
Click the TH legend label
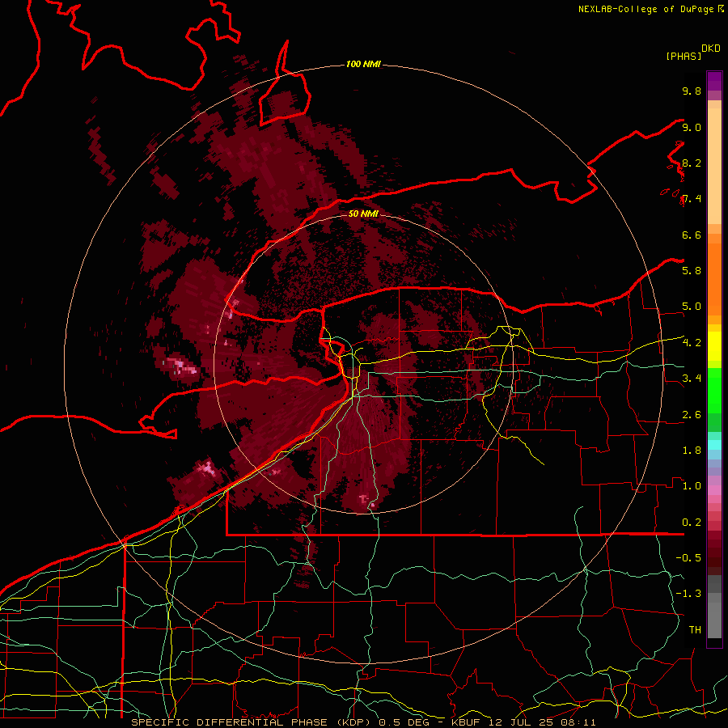coord(695,630)
